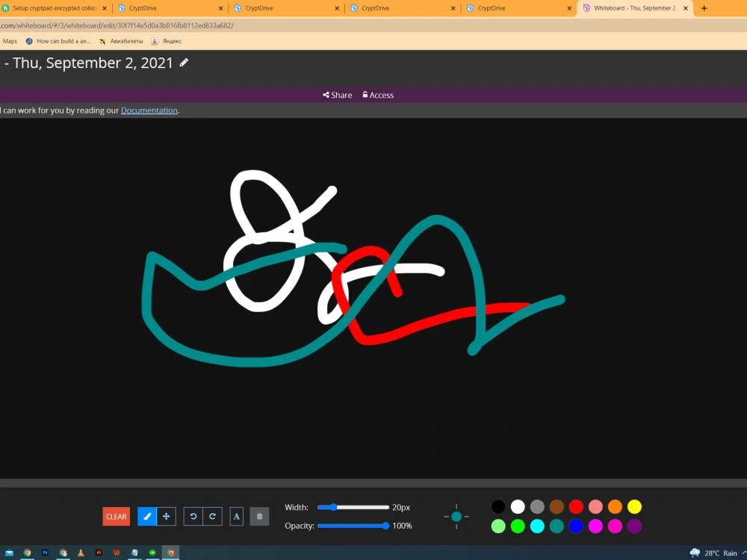
Task: Pick the teal color swatch
Action: pos(557,526)
